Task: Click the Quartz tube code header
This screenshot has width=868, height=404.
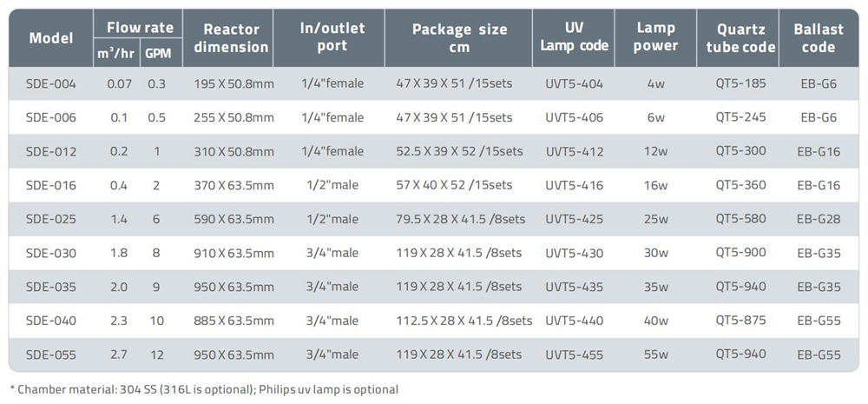Action: pyautogui.click(x=740, y=37)
